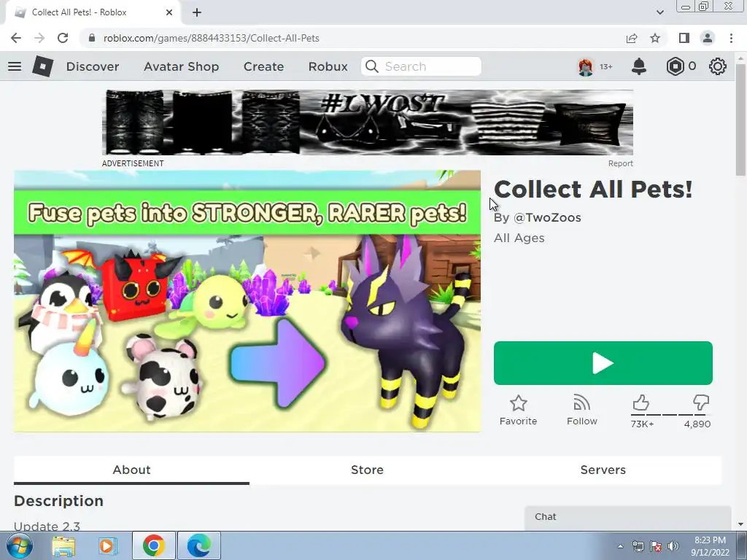
Task: Open File Explorer from taskbar
Action: click(63, 545)
